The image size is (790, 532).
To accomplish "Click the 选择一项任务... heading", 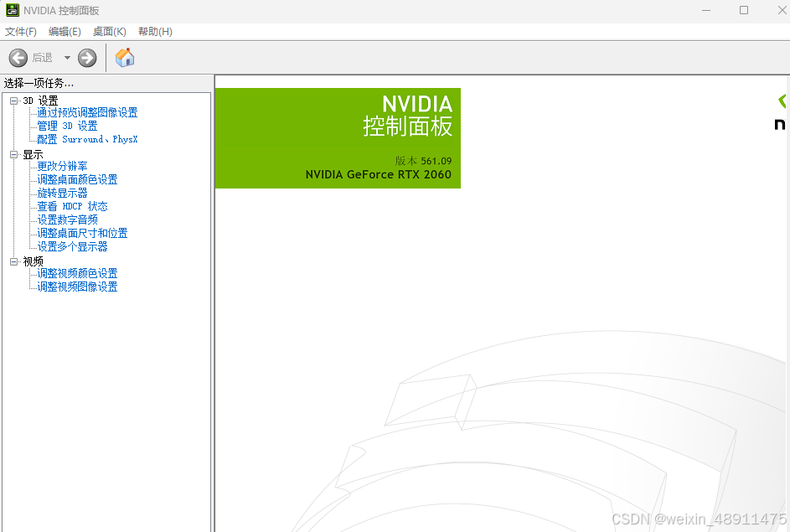I will pyautogui.click(x=39, y=83).
